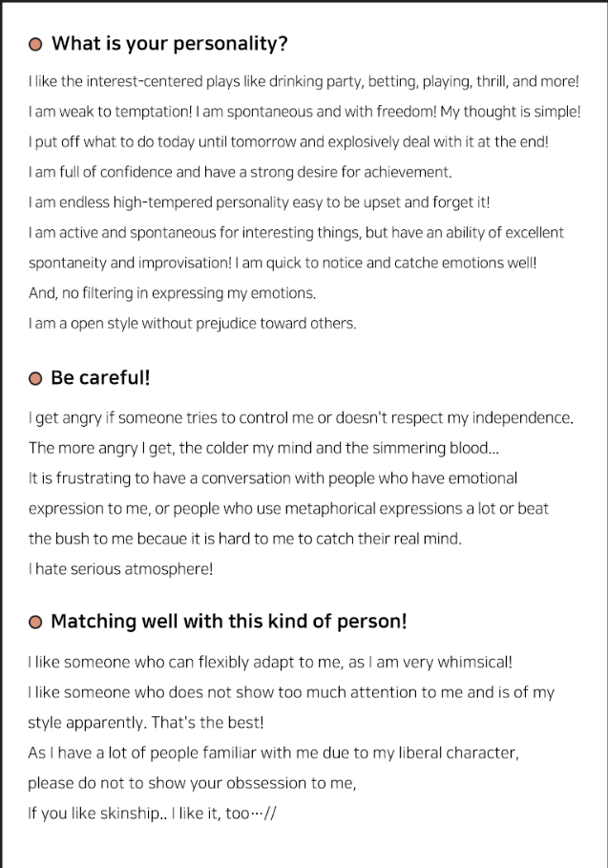This screenshot has width=608, height=868.
Task: Click the line 'I put off what to do today'
Action: coord(288,141)
